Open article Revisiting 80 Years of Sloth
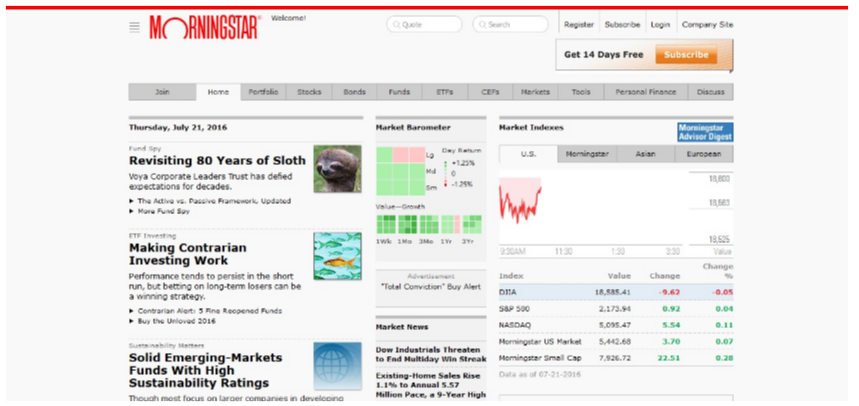859x406 pixels. 217,161
